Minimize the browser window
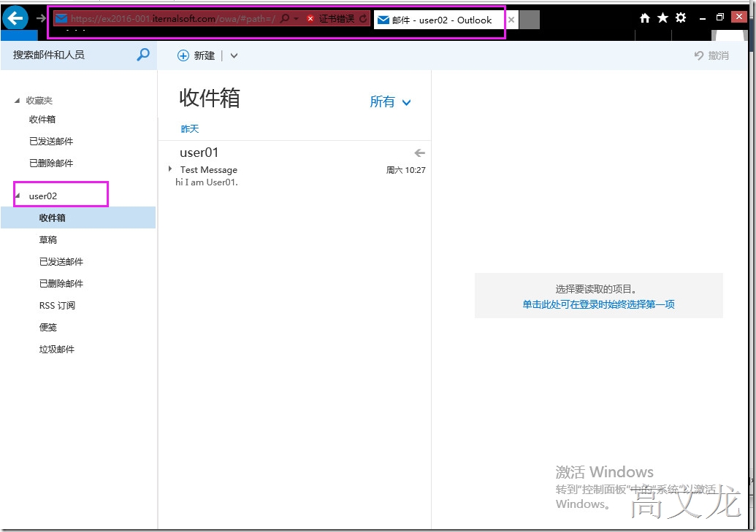Viewport: 756px width, 532px height. pyautogui.click(x=703, y=18)
